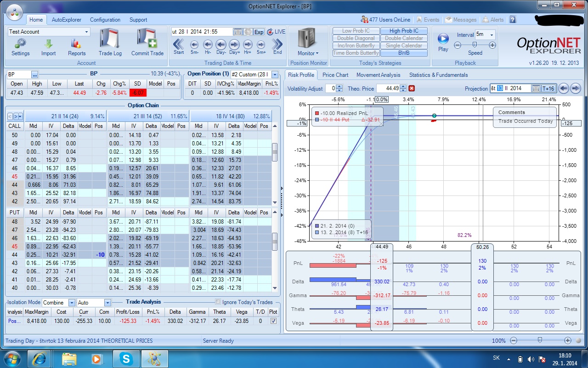
Task: Expand the Test Account dropdown
Action: pos(86,32)
